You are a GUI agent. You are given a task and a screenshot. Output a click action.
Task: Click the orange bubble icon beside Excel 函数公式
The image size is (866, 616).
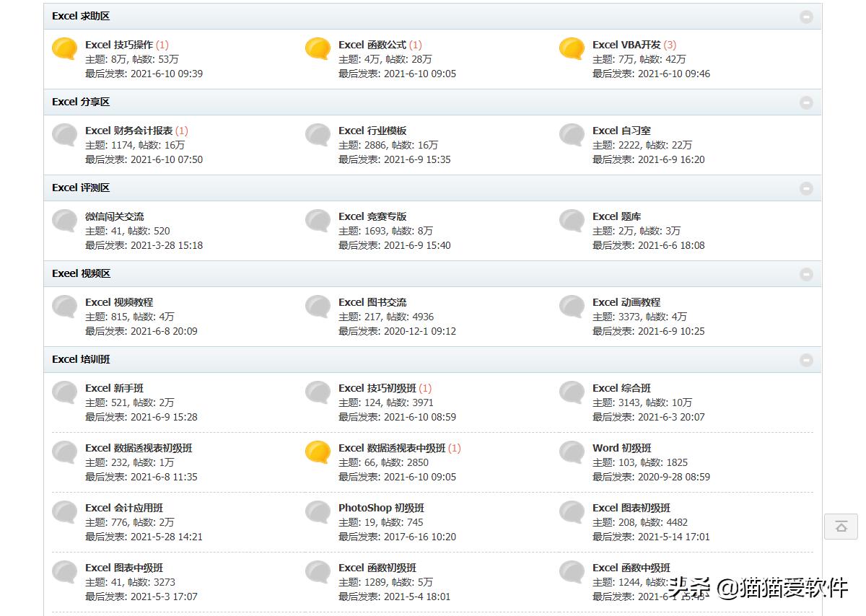[x=318, y=49]
